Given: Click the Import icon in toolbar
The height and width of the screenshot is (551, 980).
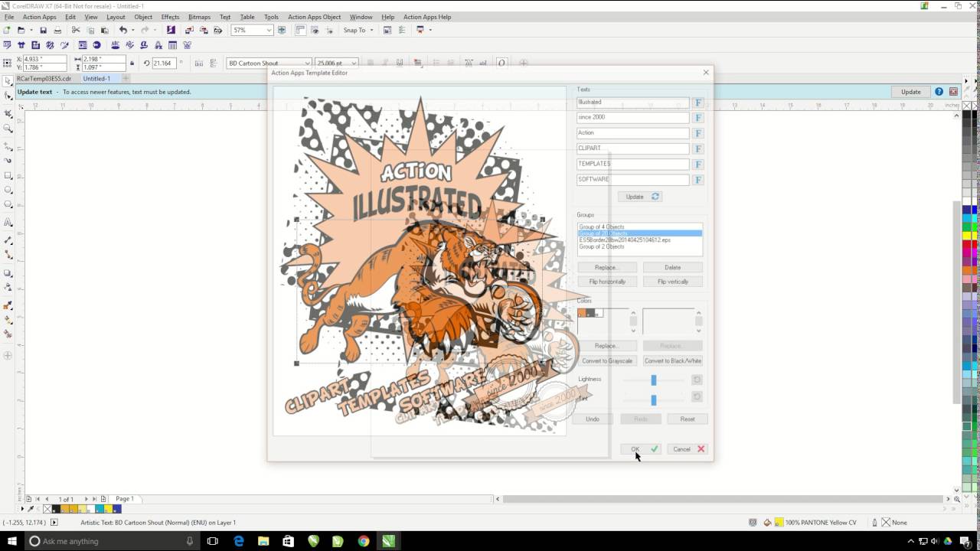Looking at the screenshot, I should [x=189, y=30].
